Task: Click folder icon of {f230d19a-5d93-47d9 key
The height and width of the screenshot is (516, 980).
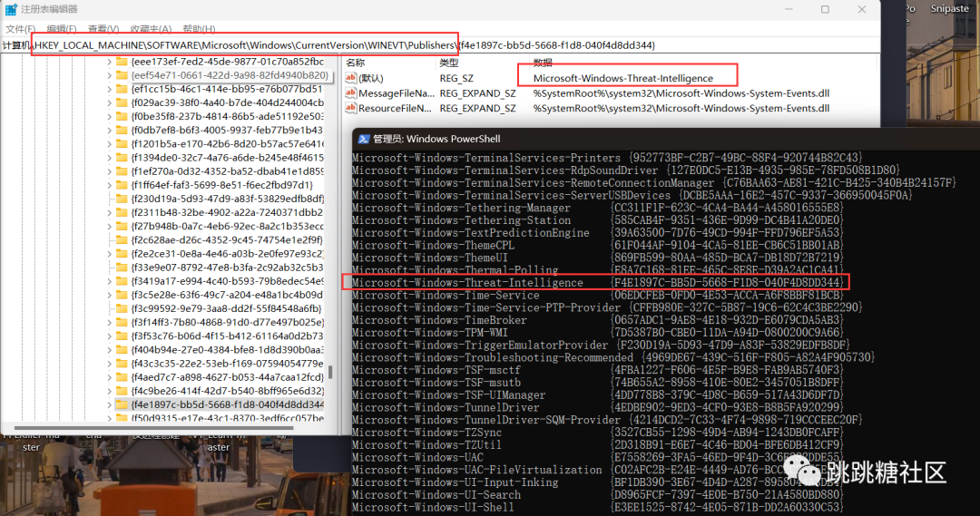Action: point(122,199)
